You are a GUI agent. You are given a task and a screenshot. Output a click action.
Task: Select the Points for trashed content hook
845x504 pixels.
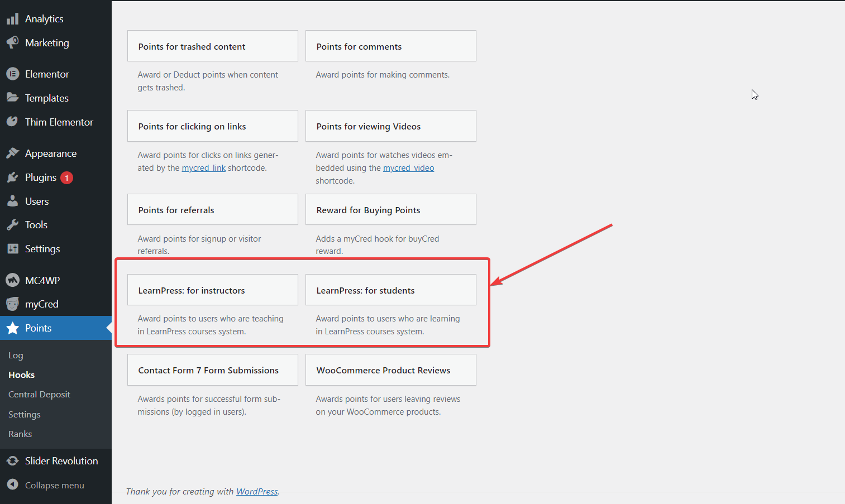click(213, 46)
